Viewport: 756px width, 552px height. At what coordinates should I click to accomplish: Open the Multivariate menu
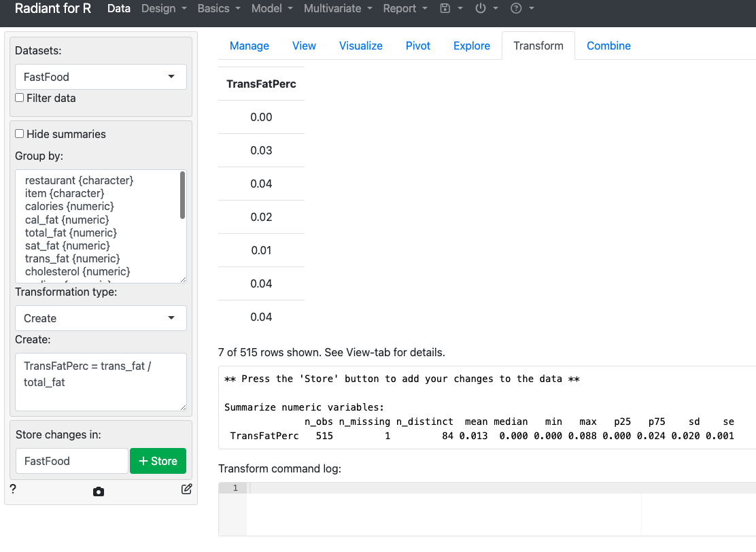338,9
